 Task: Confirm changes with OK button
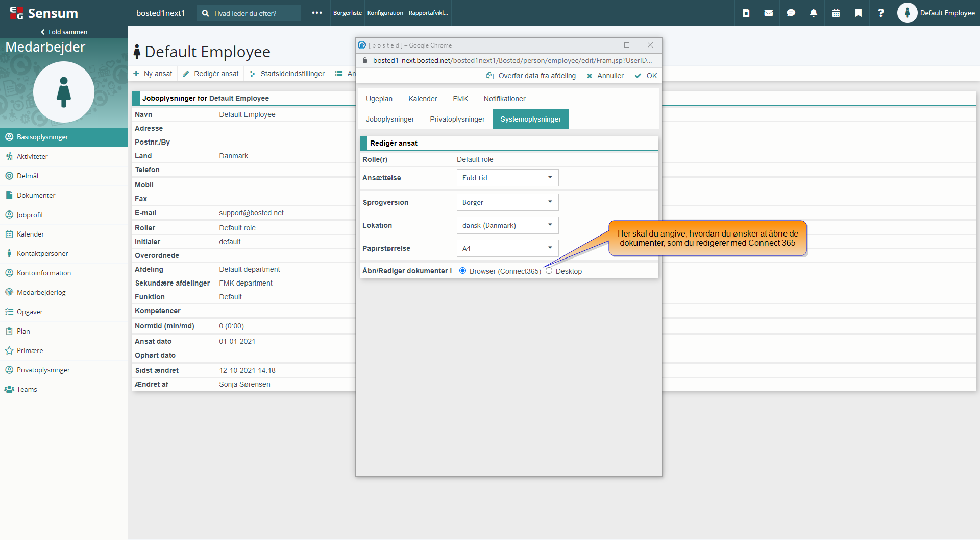(x=646, y=76)
